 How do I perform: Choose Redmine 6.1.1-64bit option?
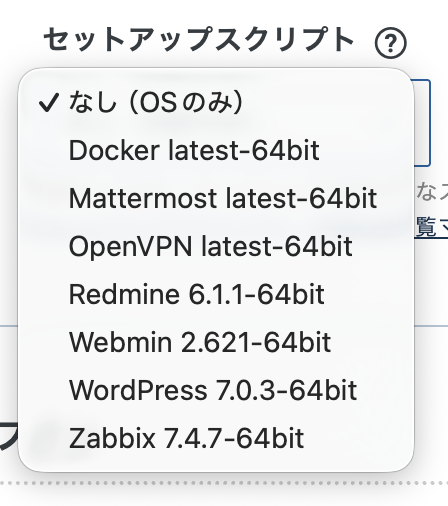click(x=216, y=294)
